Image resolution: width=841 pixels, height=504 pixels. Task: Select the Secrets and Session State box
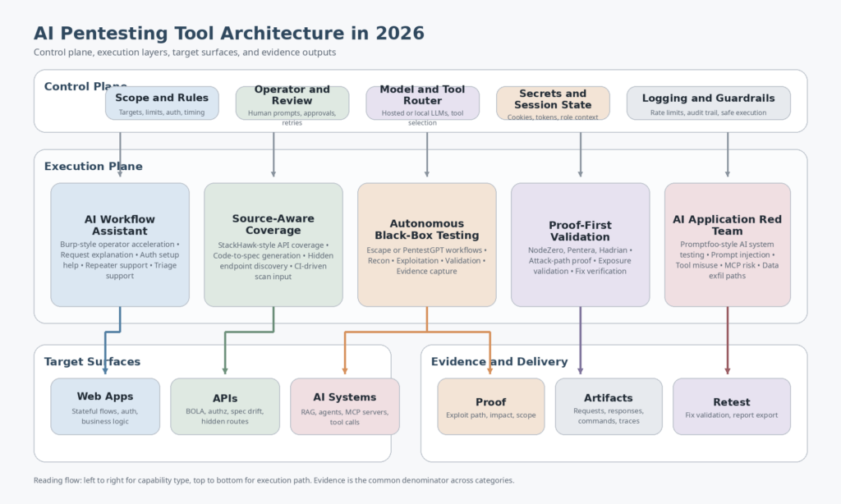[x=553, y=103]
